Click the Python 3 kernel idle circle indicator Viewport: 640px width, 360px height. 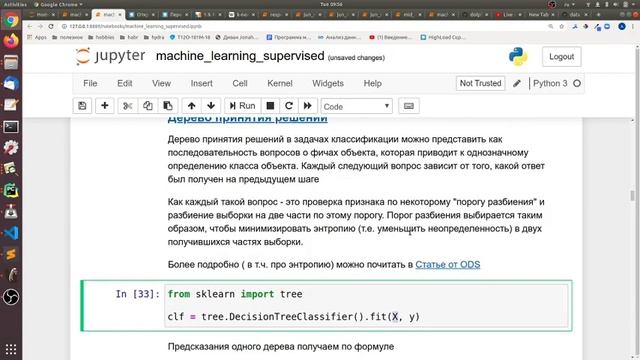[577, 83]
